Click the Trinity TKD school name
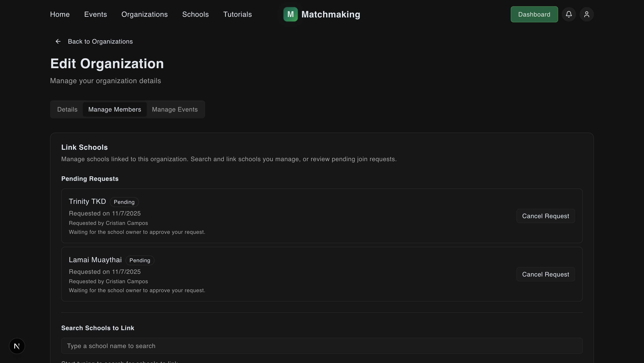The height and width of the screenshot is (363, 644). (x=87, y=201)
